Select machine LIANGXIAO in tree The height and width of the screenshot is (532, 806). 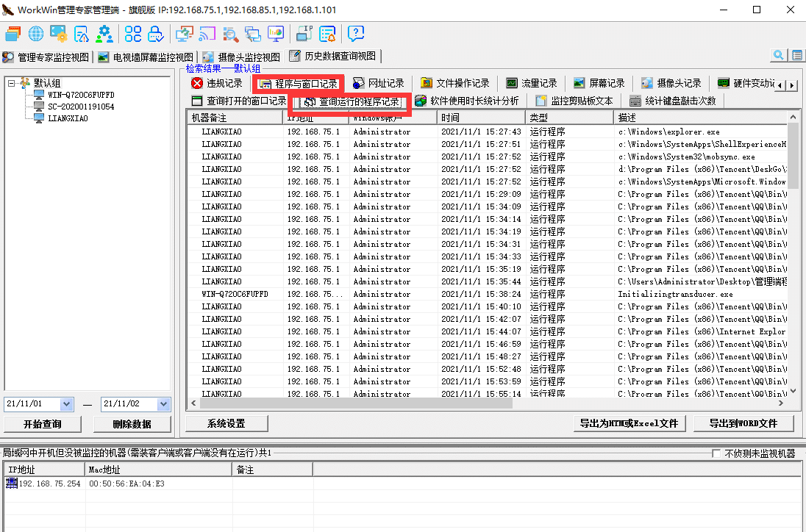(x=68, y=118)
